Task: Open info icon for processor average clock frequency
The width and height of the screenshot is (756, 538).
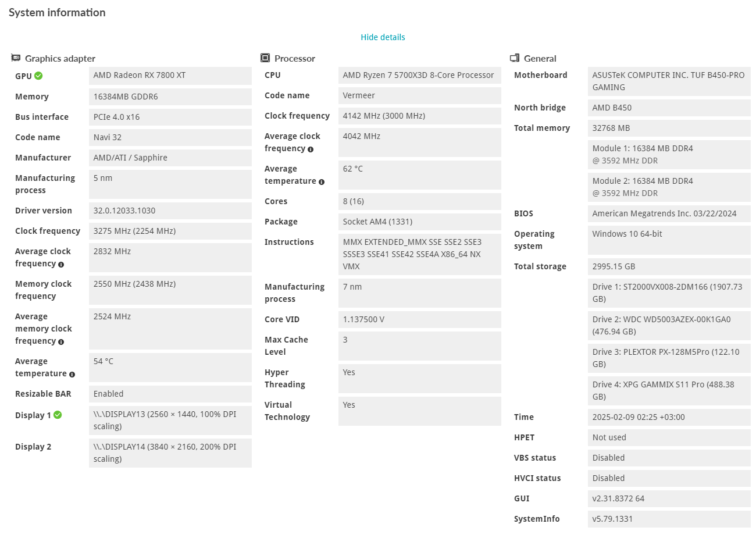Action: point(311,149)
